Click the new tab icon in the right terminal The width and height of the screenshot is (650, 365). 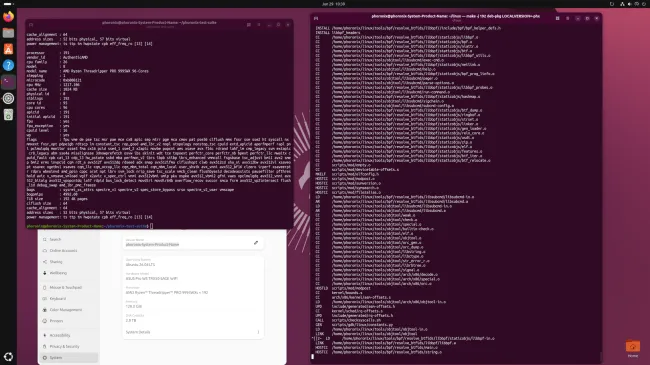tap(316, 18)
